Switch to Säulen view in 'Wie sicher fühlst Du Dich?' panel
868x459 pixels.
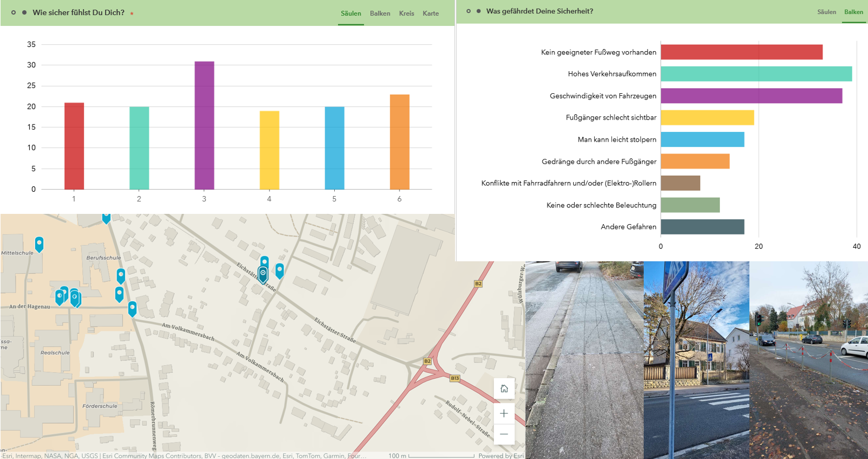351,13
